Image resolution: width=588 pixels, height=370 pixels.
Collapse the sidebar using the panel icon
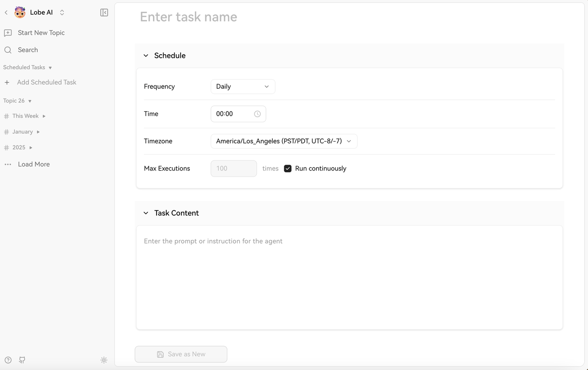[104, 12]
